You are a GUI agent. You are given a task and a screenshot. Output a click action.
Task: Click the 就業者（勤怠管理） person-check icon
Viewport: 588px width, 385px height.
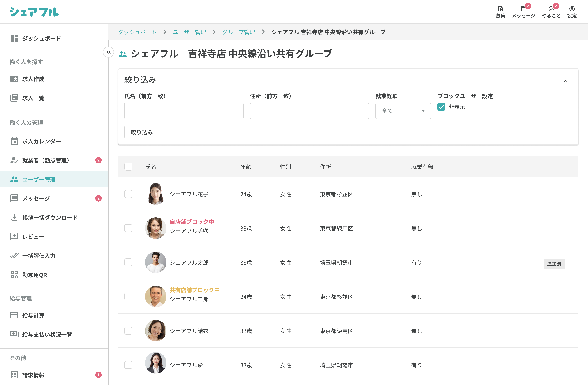click(14, 160)
